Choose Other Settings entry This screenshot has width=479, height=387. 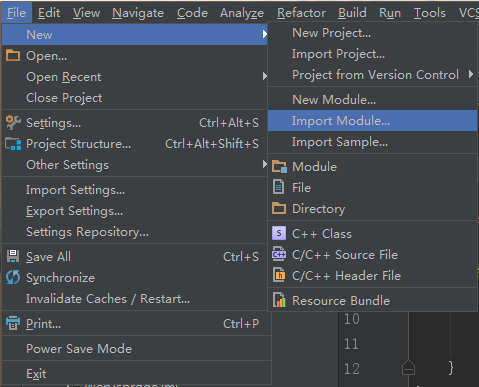tap(135, 165)
